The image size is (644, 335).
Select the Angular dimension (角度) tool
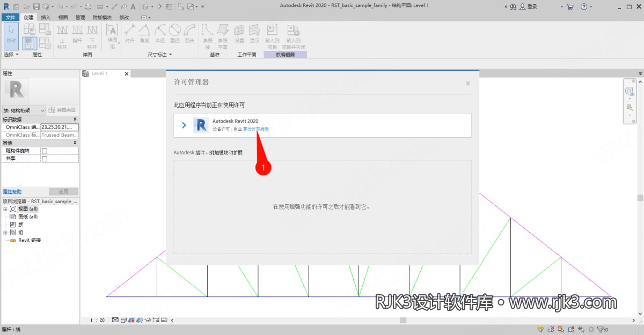point(144,33)
